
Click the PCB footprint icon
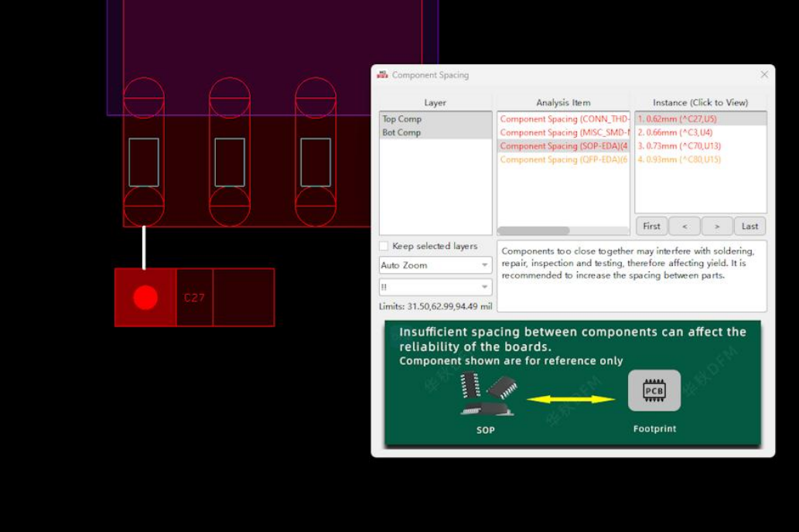(654, 390)
